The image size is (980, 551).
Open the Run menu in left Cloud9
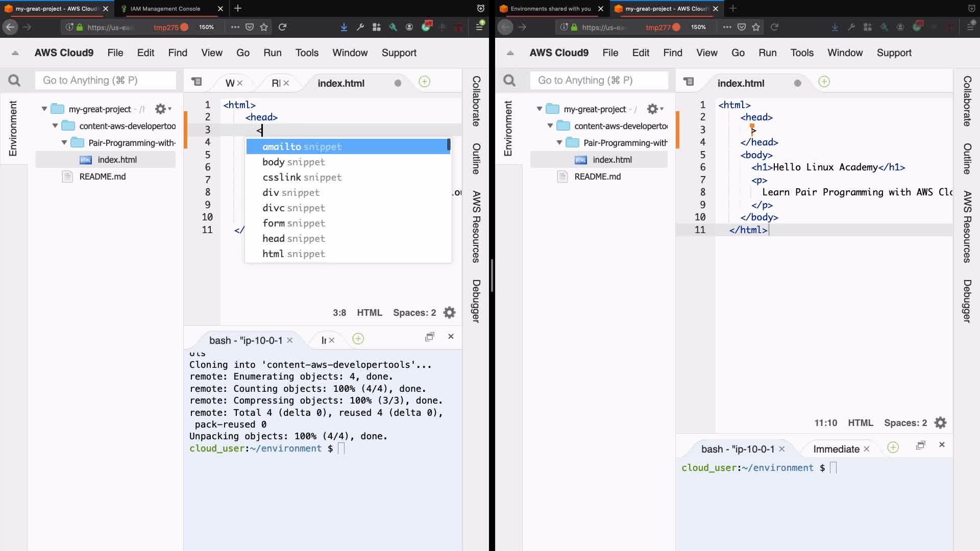(272, 53)
